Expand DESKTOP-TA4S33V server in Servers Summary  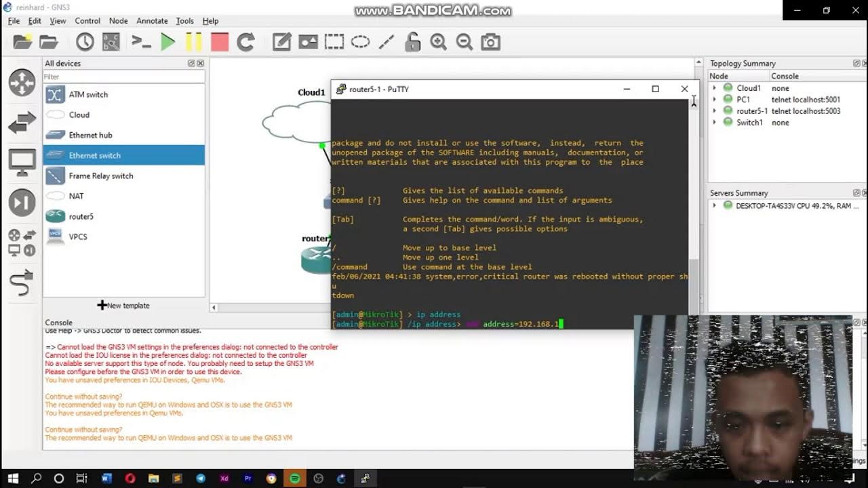(x=714, y=205)
